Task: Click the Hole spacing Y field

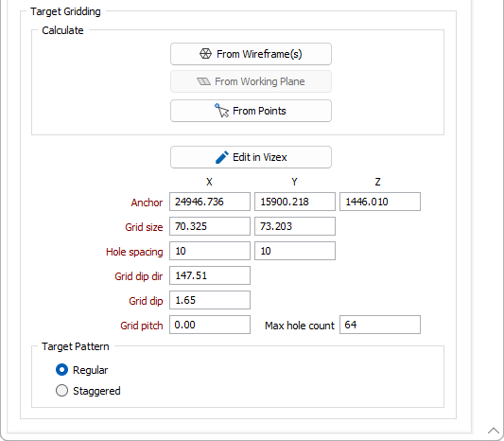Action: 295,251
